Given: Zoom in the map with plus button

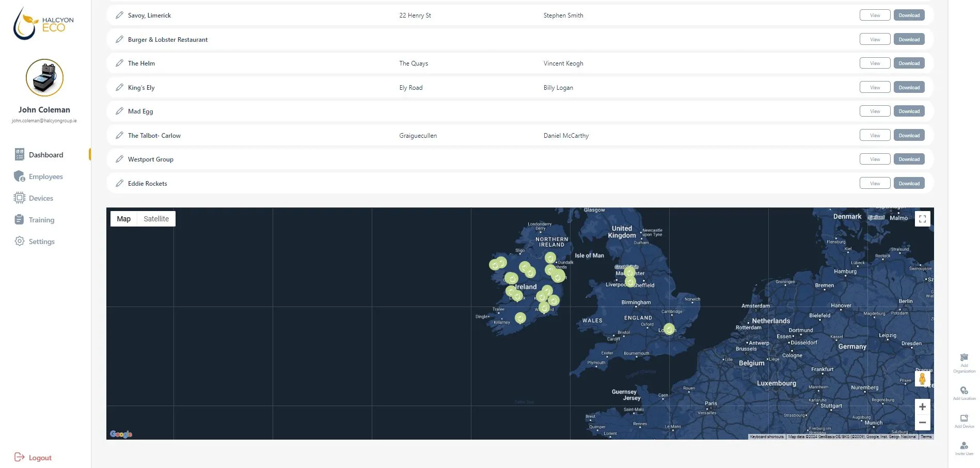Looking at the screenshot, I should coord(922,407).
